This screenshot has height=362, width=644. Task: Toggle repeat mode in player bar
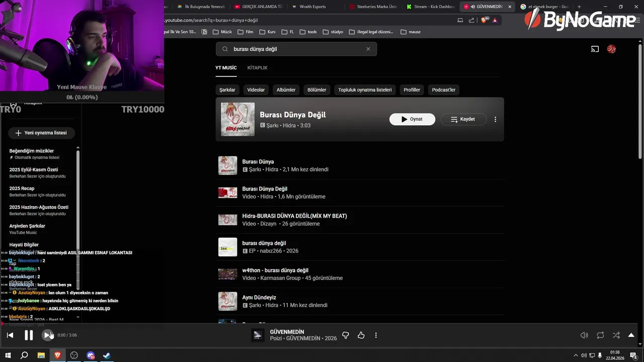600,335
